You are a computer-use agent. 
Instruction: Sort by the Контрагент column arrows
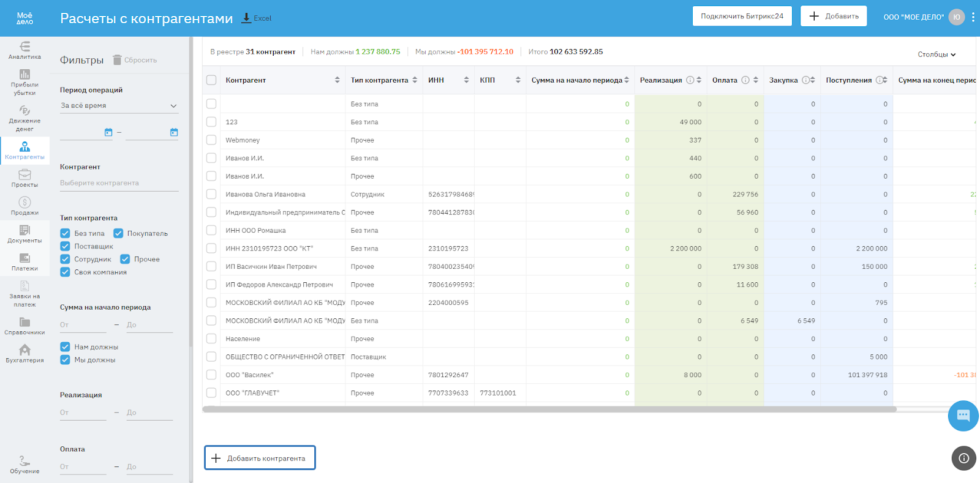(337, 80)
